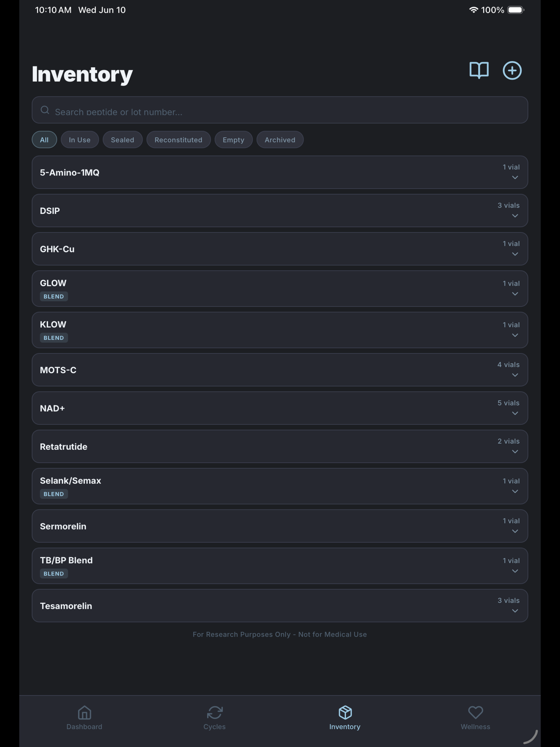This screenshot has width=560, height=747.
Task: Open the Wellness heart icon
Action: tap(475, 713)
